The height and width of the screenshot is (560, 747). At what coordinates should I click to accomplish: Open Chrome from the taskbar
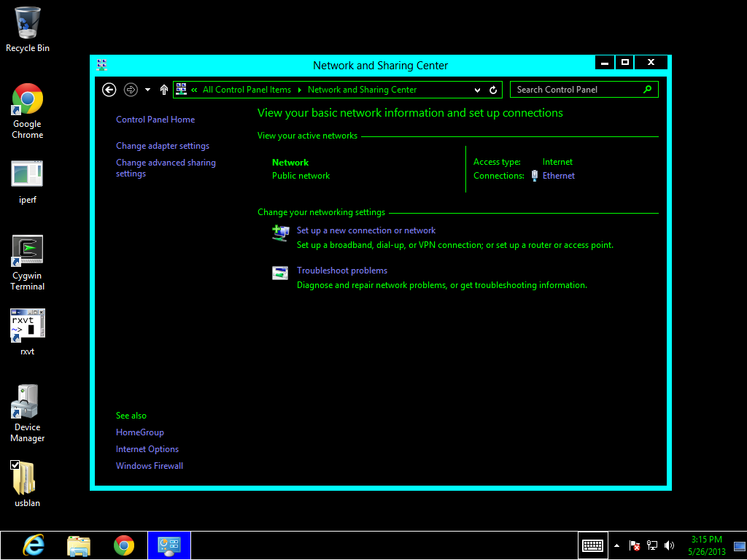click(x=124, y=545)
